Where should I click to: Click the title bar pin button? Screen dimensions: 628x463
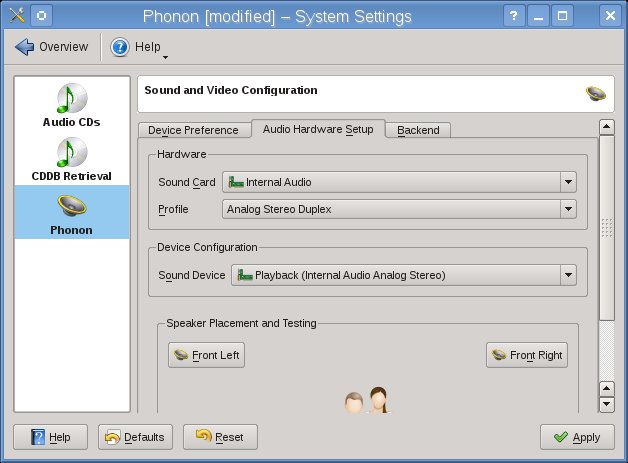point(41,16)
